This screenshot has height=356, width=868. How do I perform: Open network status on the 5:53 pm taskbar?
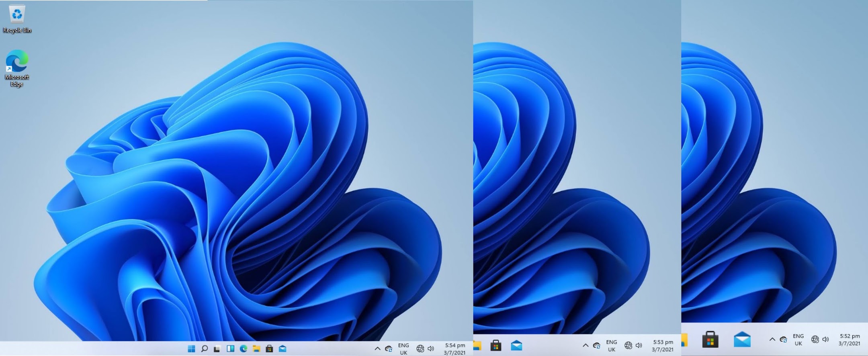click(x=628, y=345)
